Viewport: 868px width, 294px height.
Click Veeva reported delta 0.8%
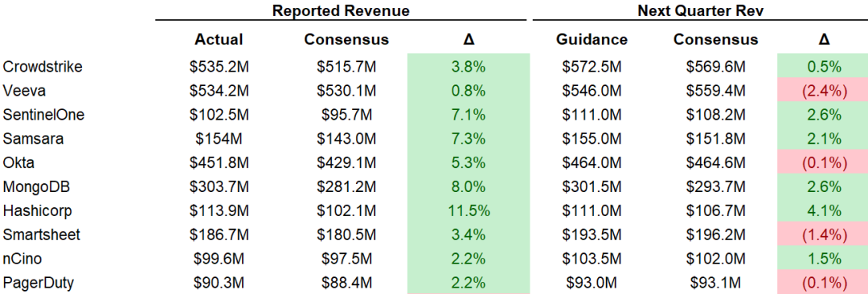pos(469,91)
